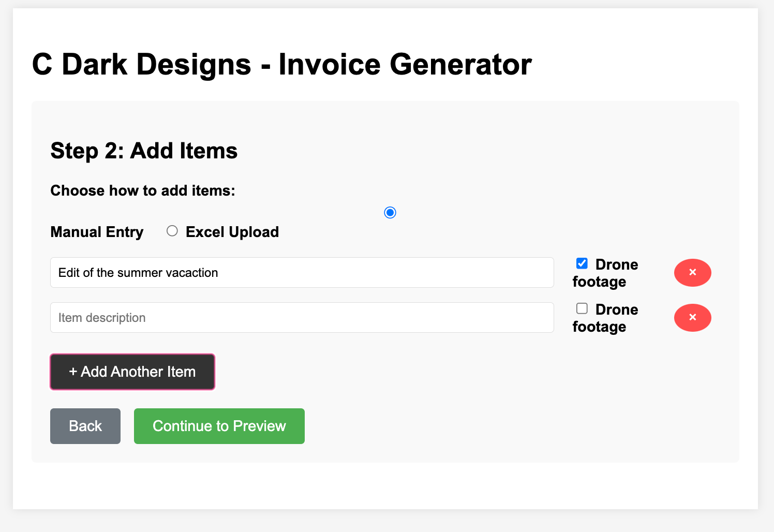Image resolution: width=774 pixels, height=532 pixels.
Task: Click the Step 2: Add Items heading
Action: [144, 151]
